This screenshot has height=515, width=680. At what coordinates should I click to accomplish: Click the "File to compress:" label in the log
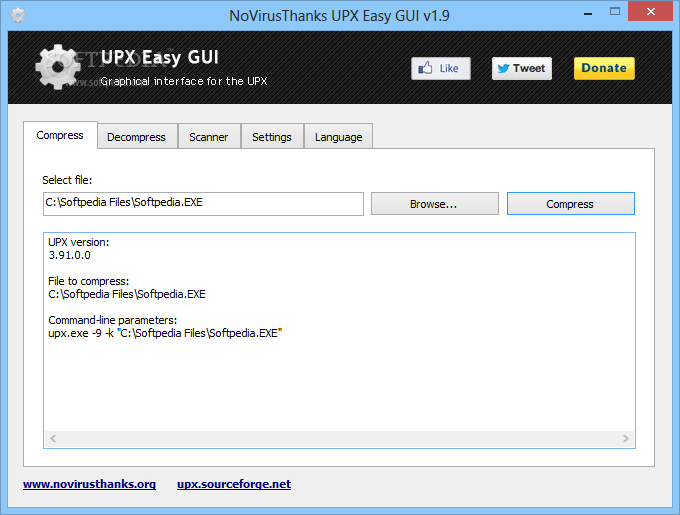pos(88,281)
